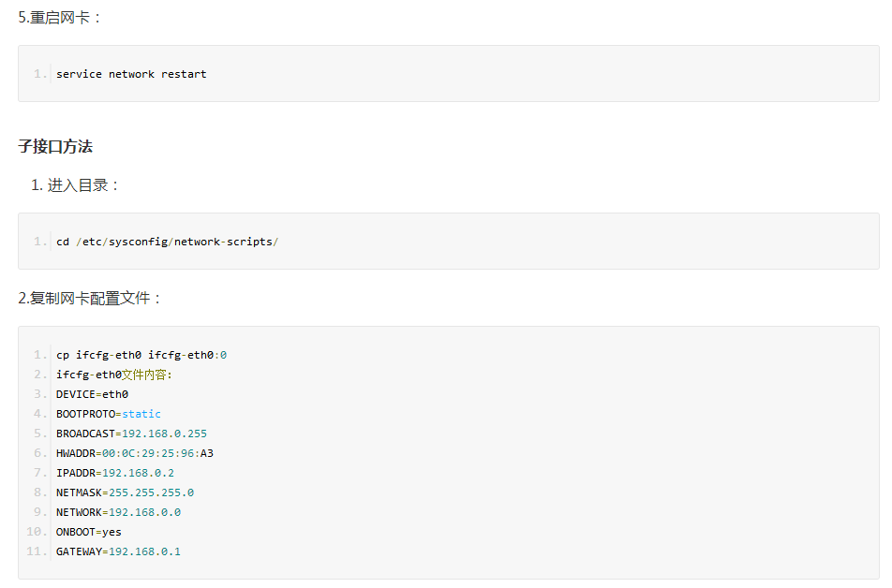Click the '子接口方法' section heading
The image size is (892, 588).
point(55,146)
